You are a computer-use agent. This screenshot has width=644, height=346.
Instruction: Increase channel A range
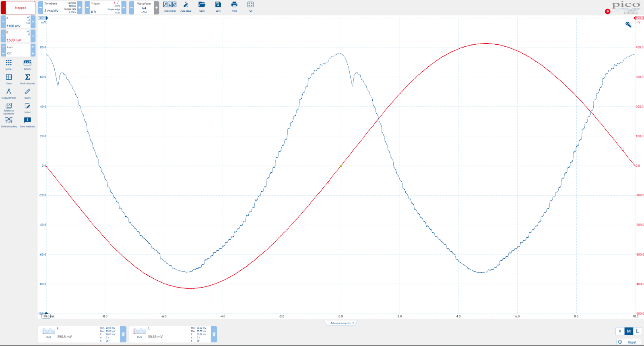(x=33, y=22)
